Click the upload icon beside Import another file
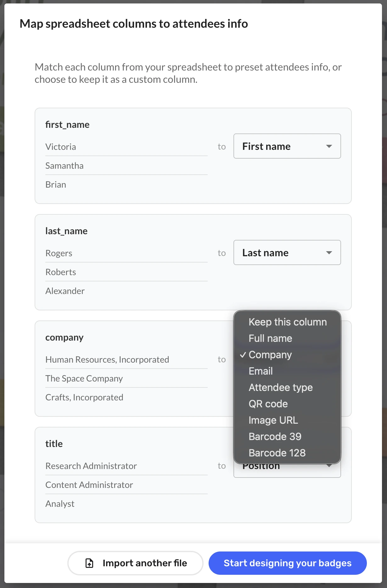 click(89, 563)
